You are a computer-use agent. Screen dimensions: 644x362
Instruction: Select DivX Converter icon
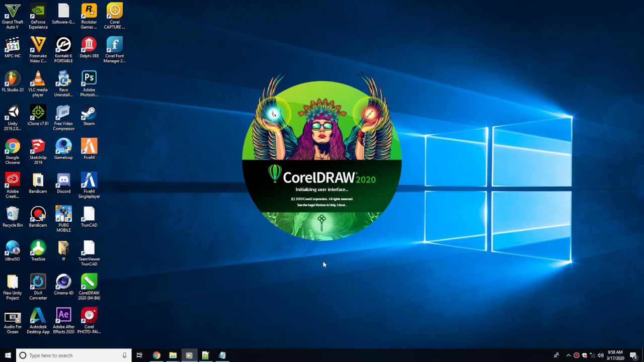coord(38,287)
